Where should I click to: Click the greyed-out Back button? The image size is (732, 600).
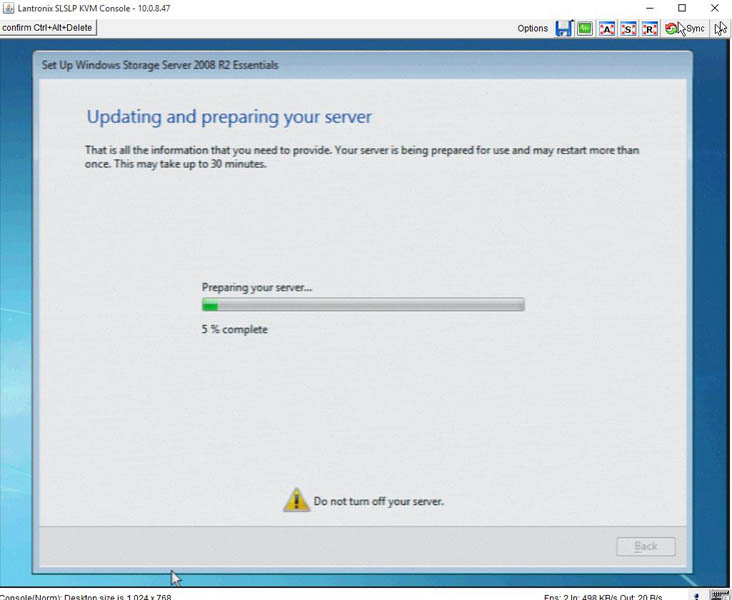coord(646,546)
